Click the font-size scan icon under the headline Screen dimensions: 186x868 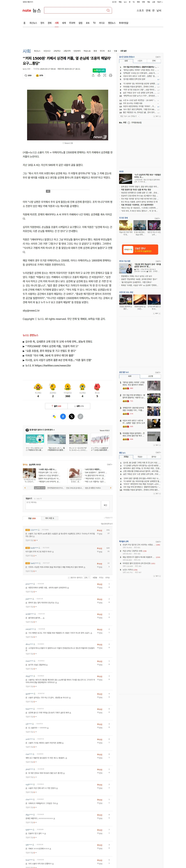click(105, 75)
